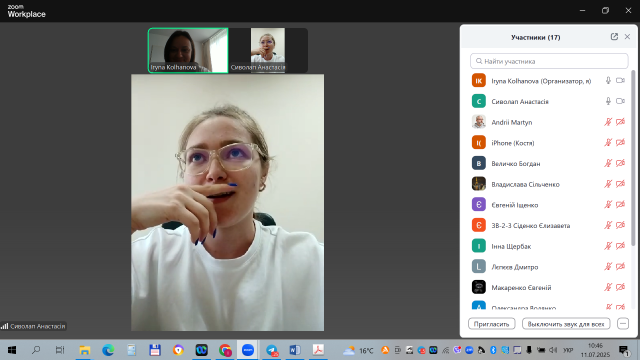Open weather widget showing 16°C
Image resolution: width=640 pixels, height=360 pixels.
tap(358, 350)
